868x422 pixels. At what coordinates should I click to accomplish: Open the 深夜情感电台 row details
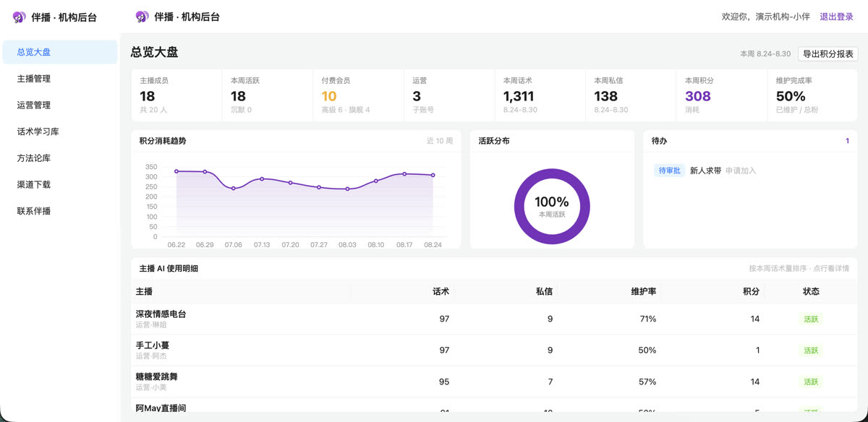(x=494, y=319)
